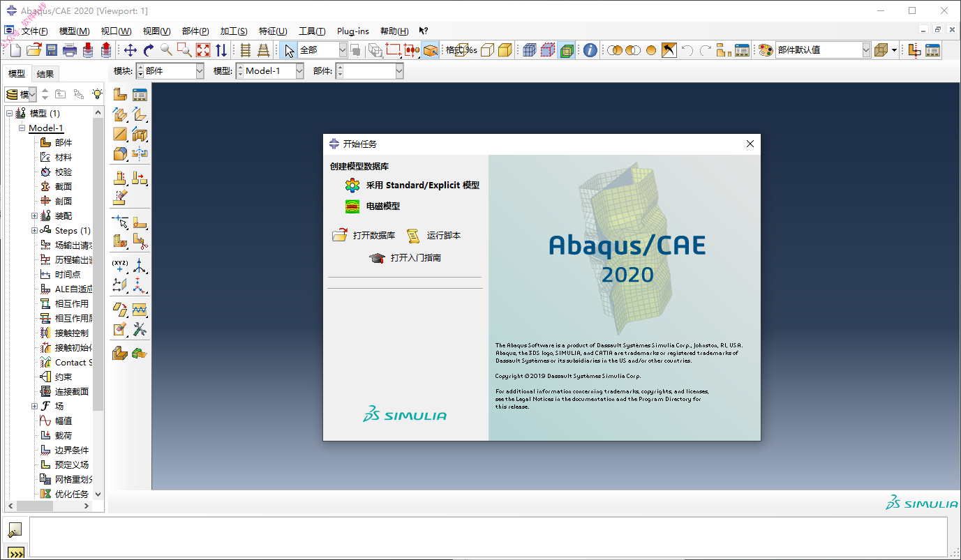Screen dimensions: 961x560
Task: Close the 开始任务 dialog
Action: tap(750, 144)
